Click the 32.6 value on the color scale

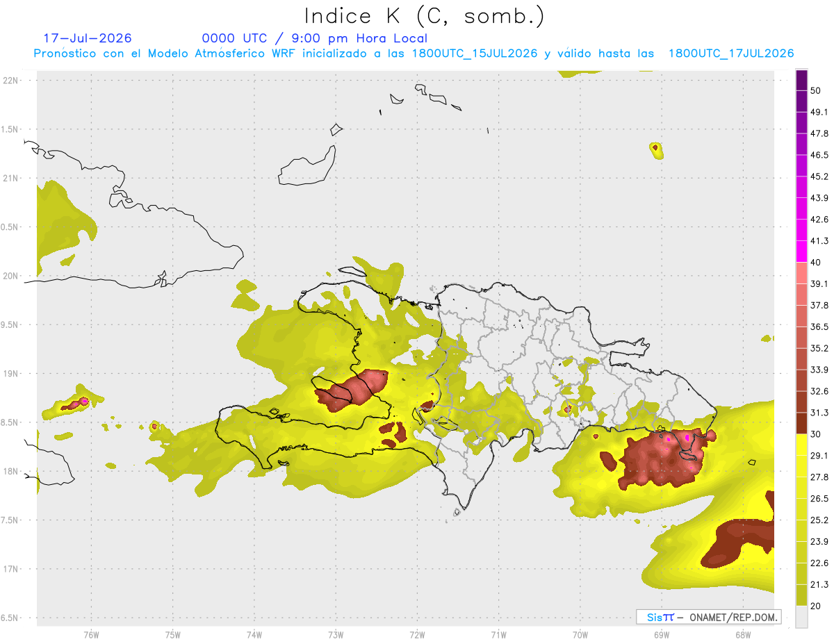[x=819, y=391]
